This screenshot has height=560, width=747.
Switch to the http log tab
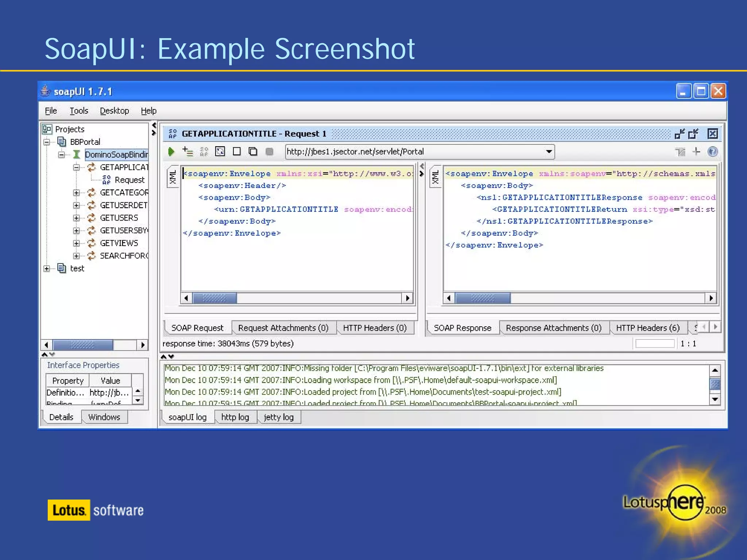pos(235,417)
